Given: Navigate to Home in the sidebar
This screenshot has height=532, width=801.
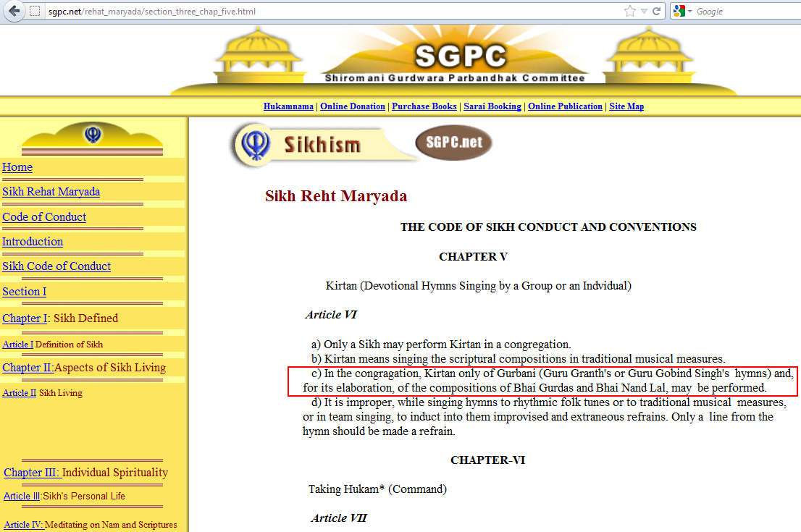Looking at the screenshot, I should [17, 167].
